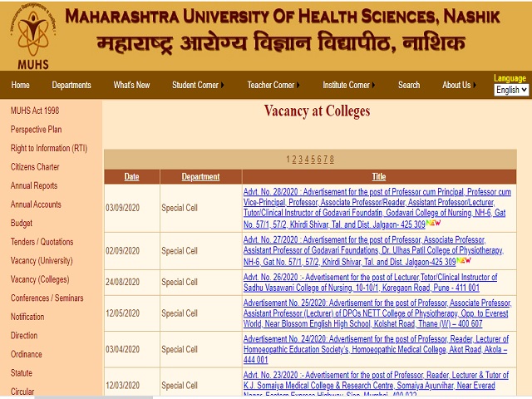532x399 pixels.
Task: Open Tenders / Quotations sidebar link
Action: (x=42, y=242)
